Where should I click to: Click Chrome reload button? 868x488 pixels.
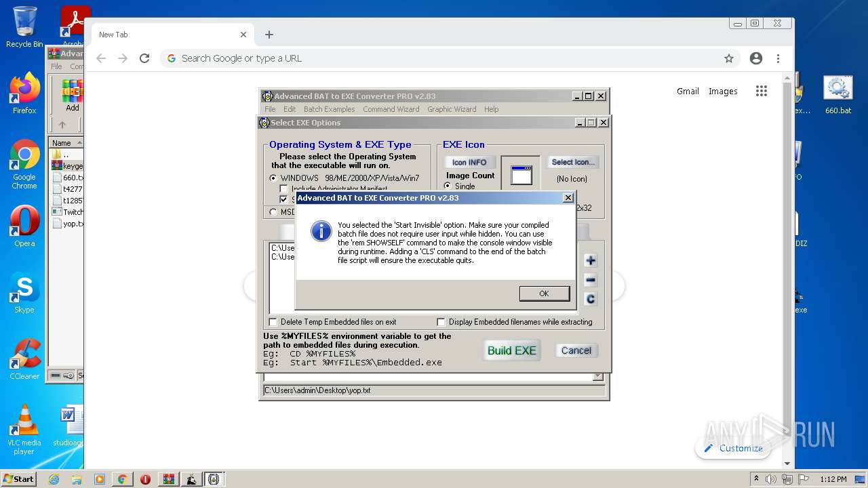(x=144, y=58)
